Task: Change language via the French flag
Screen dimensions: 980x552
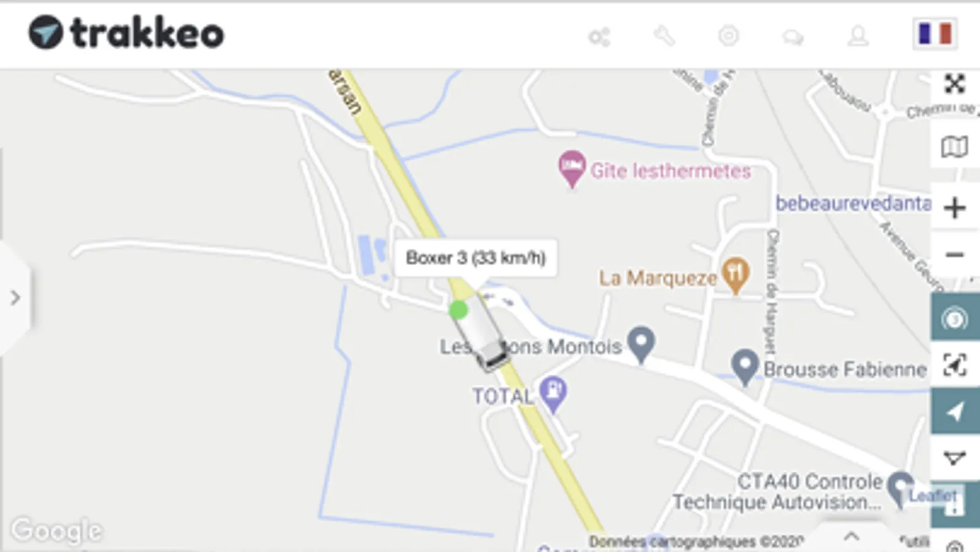Action: (935, 34)
